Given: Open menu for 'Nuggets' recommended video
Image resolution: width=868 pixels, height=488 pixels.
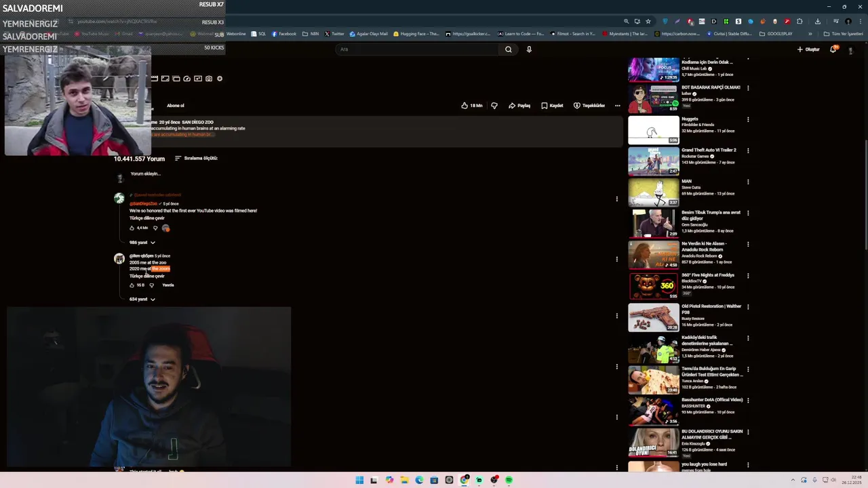Looking at the screenshot, I should 748,119.
